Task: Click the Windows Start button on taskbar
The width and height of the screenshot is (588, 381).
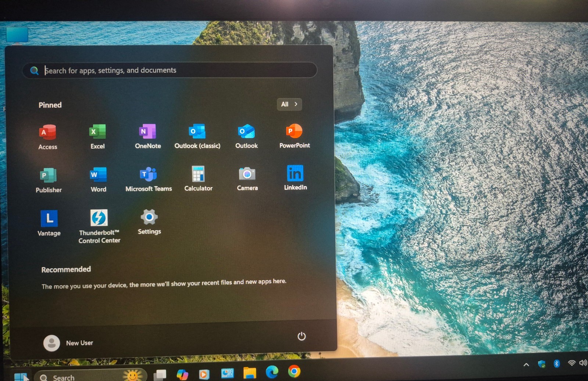Action: (21, 377)
